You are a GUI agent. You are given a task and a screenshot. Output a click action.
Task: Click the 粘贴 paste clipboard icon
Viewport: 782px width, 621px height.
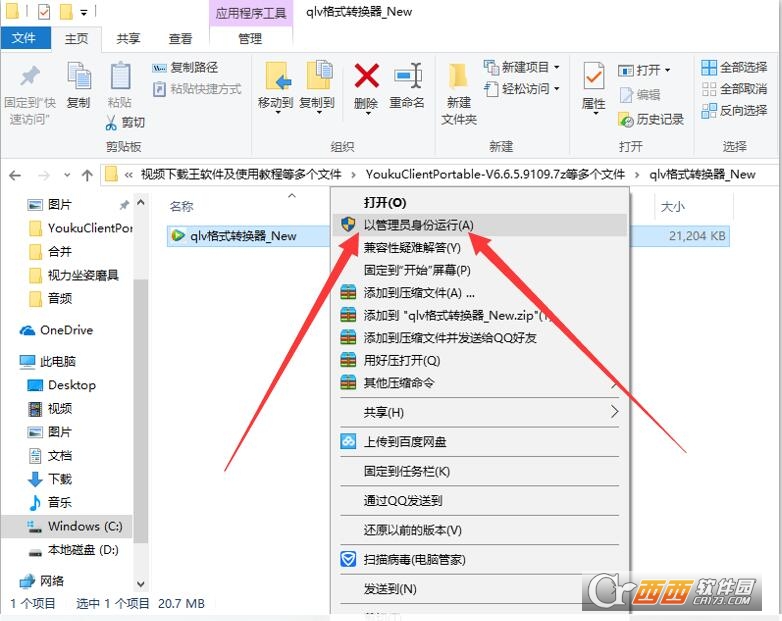coord(120,76)
